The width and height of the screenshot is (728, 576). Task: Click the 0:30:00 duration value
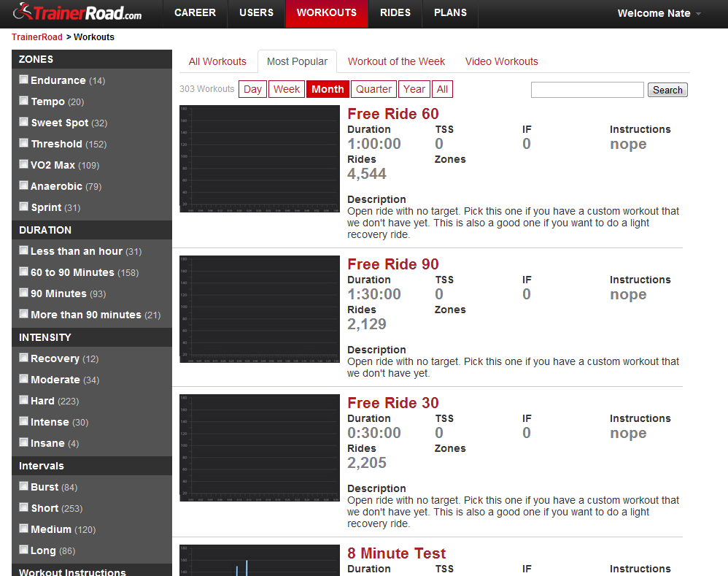374,433
